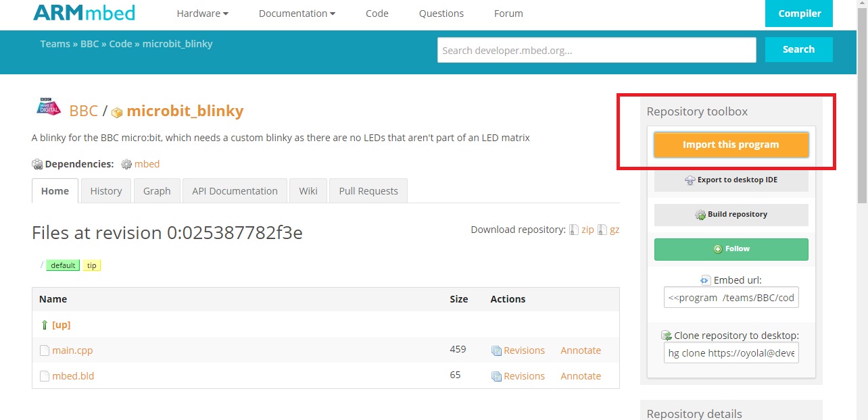Click the BBC Make It Digital team icon

(x=48, y=108)
